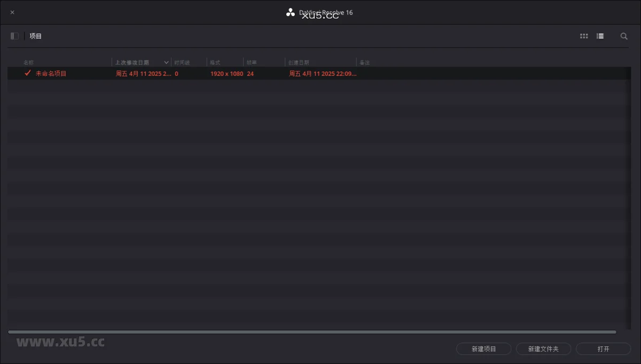This screenshot has height=364, width=641.
Task: Close the Project Manager window
Action: (12, 12)
